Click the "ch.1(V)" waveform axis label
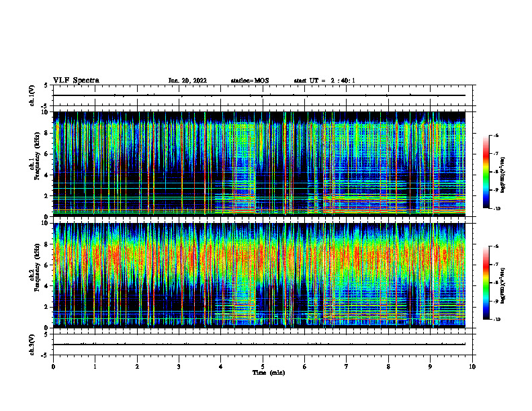 tap(32, 95)
